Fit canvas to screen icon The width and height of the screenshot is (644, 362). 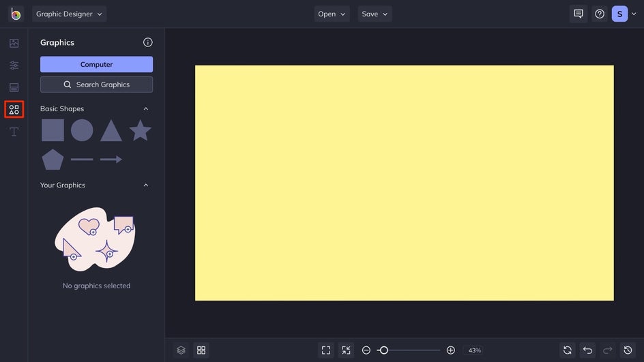pos(326,350)
